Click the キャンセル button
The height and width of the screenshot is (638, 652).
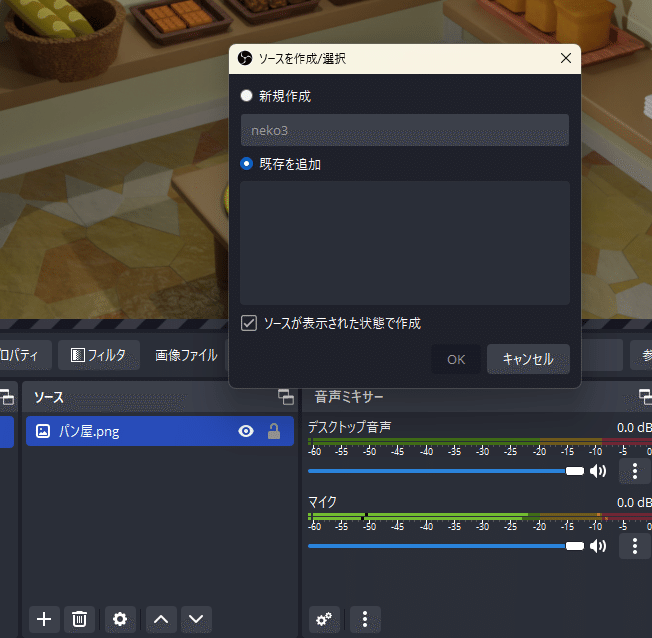point(528,359)
